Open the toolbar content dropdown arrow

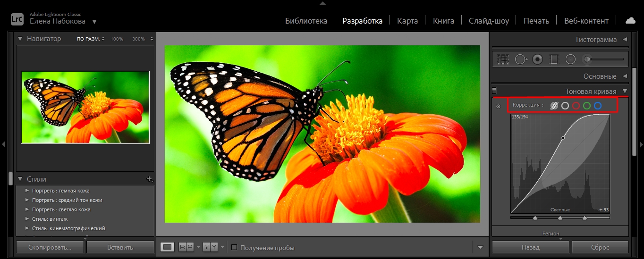[x=480, y=247]
